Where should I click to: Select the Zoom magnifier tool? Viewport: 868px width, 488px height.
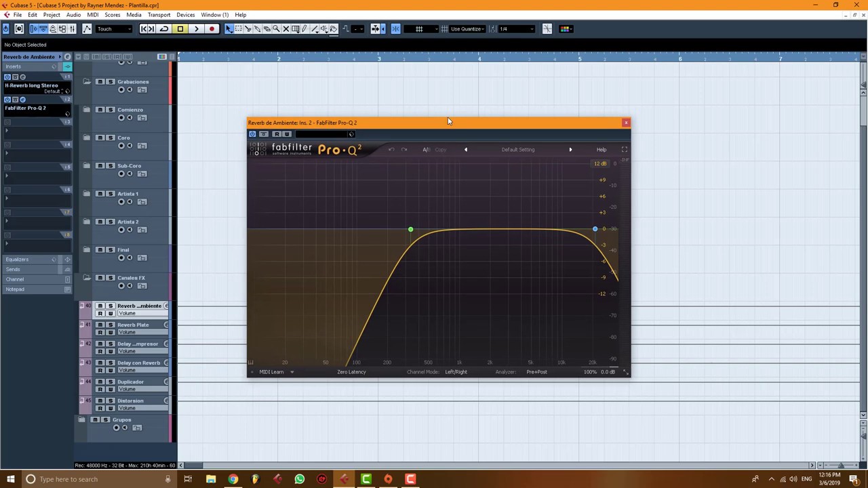tap(276, 28)
